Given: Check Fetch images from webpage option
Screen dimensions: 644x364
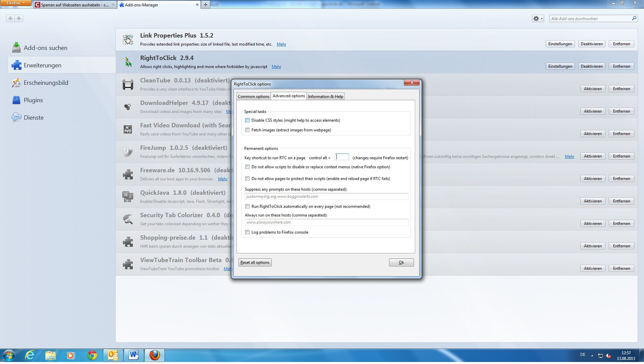Looking at the screenshot, I should point(248,130).
